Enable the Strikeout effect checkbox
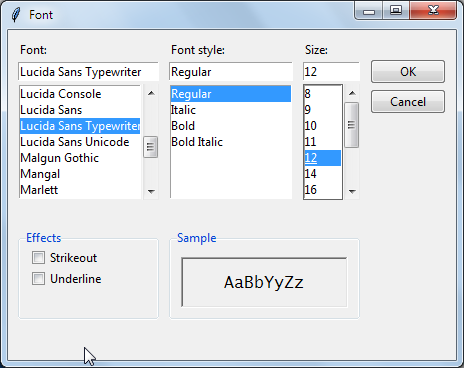The height and width of the screenshot is (368, 464). coord(38,258)
